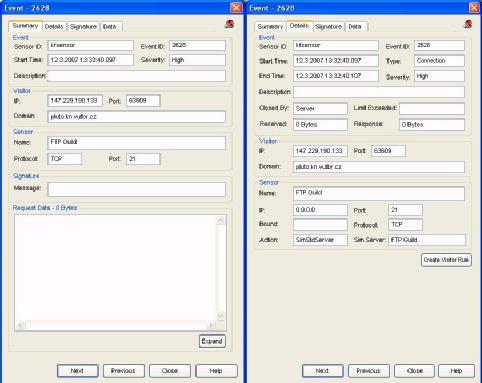Click Previous in the right Event window
482x383 pixels.
pos(369,371)
